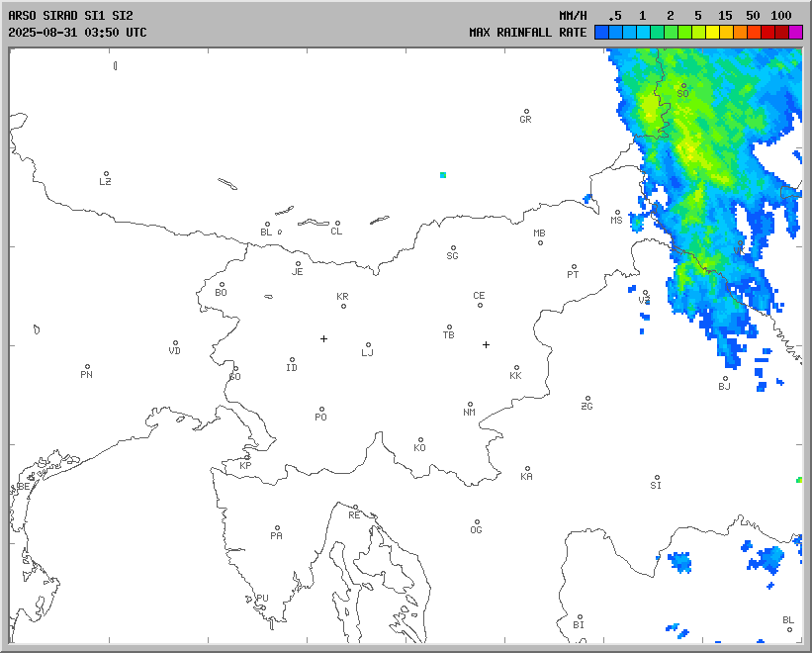
Task: Click the KP station label
Action: (245, 466)
